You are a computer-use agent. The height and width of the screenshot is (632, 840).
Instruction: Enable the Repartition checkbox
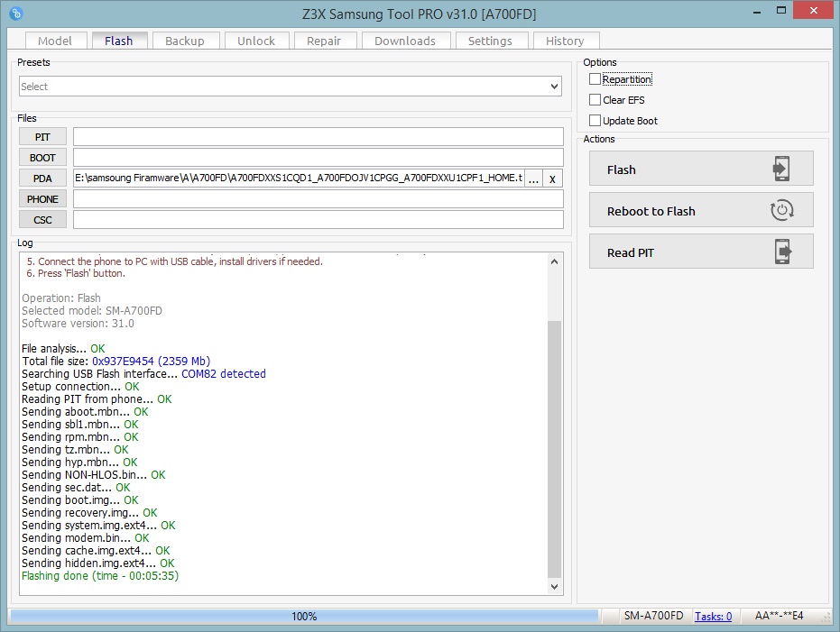595,79
